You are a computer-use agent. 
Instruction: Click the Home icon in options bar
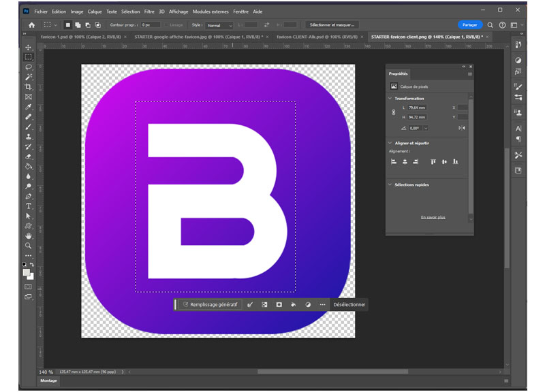tap(31, 25)
